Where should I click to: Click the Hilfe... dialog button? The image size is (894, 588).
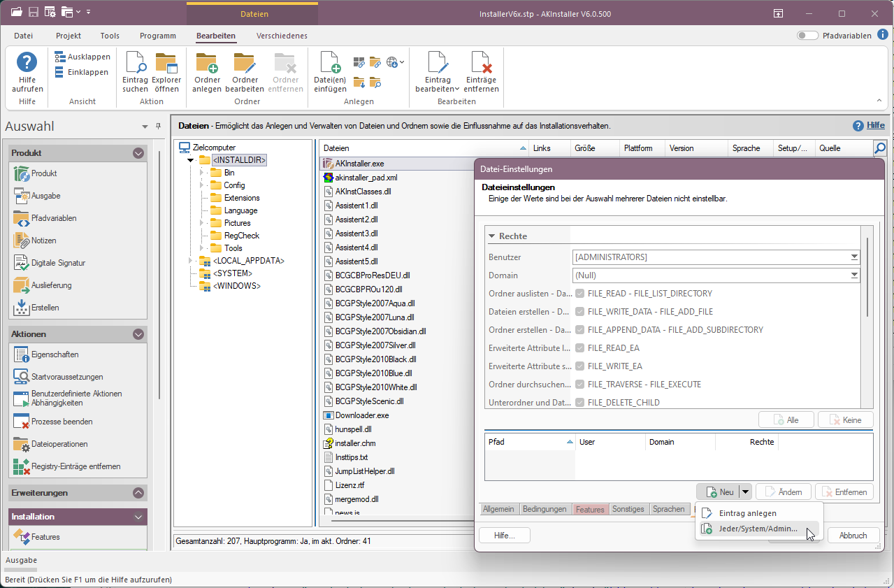[504, 536]
